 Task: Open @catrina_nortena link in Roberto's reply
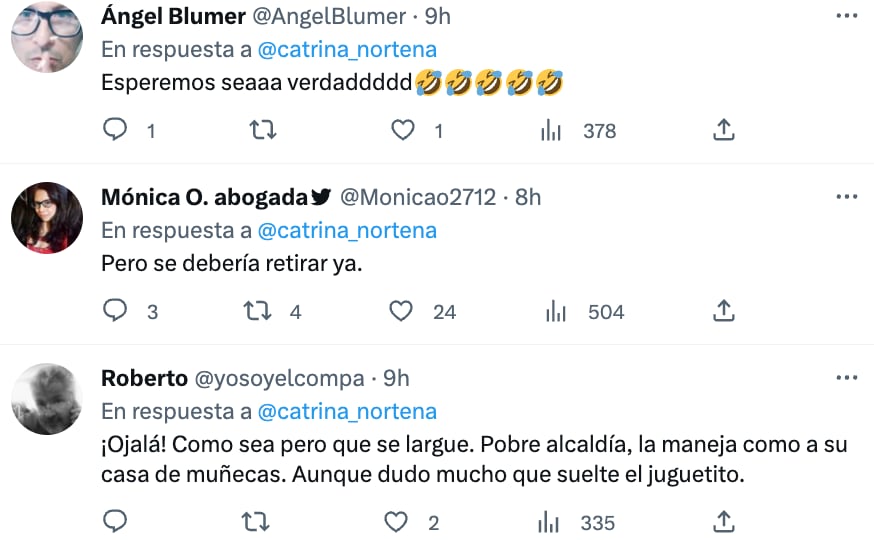[x=347, y=411]
